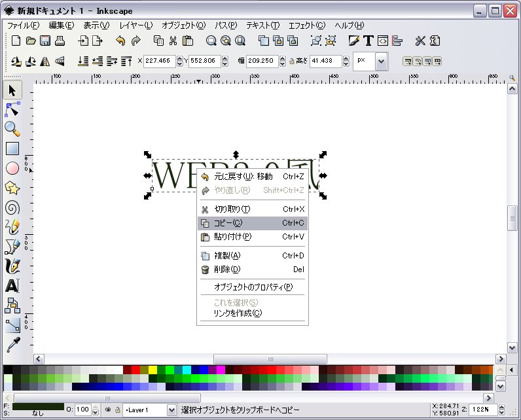Image resolution: width=521 pixels, height=420 pixels.
Task: Select the Zoom magnifier tool
Action: (12, 129)
